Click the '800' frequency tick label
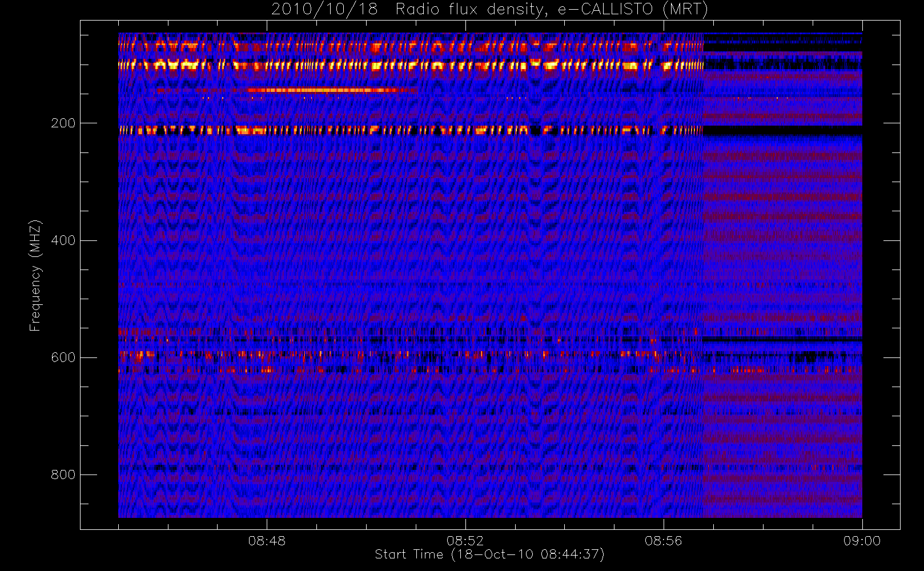The width and height of the screenshot is (924, 571). (63, 475)
